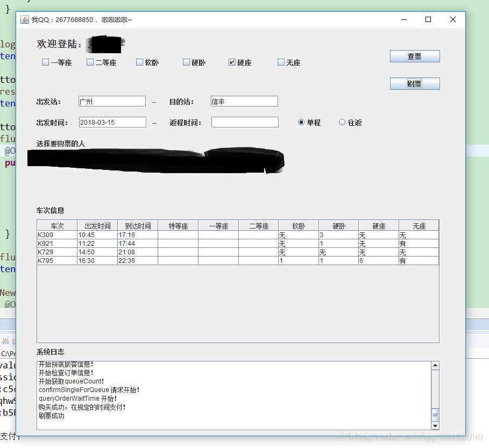Click the table's 硬座 column header
The image size is (489, 448).
[x=379, y=226]
